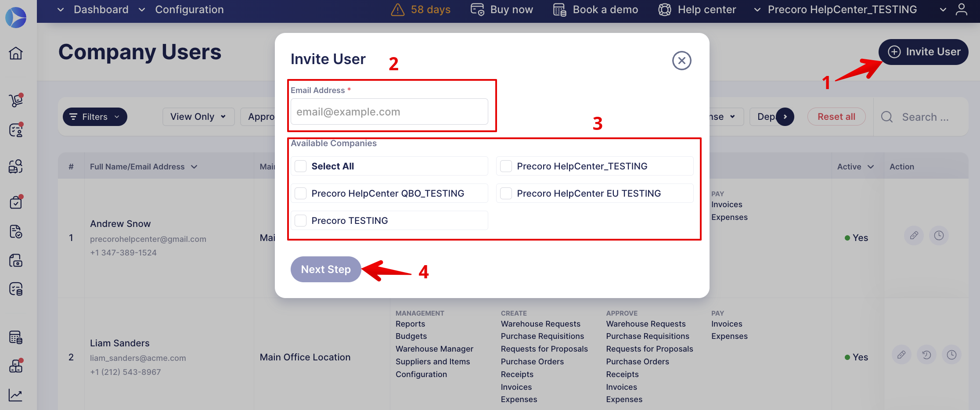The image size is (980, 410).
Task: Click the user profile icon
Action: click(x=961, y=10)
